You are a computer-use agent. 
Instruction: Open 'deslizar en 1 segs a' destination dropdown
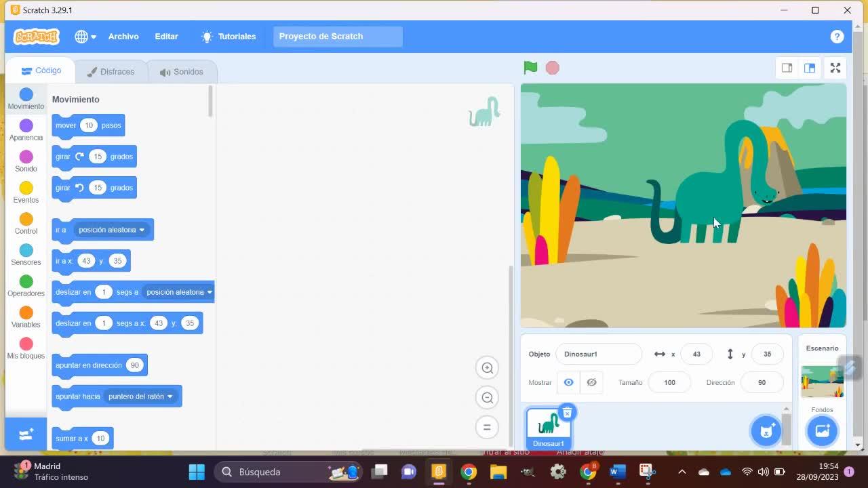tap(179, 292)
